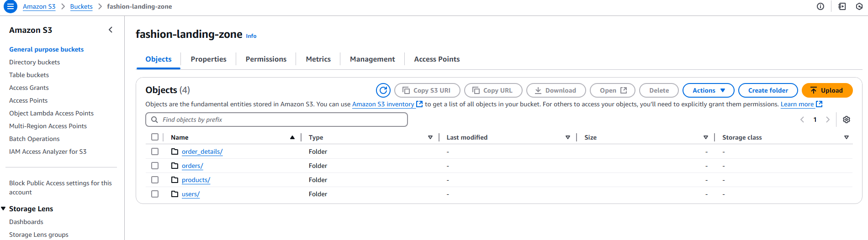This screenshot has width=868, height=240.
Task: Open the Actions dropdown
Action: (708, 90)
